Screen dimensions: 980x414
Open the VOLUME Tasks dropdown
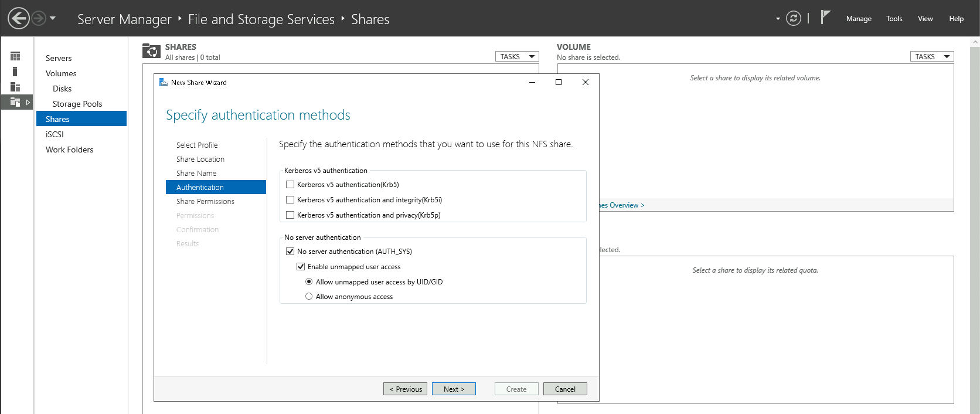(x=931, y=57)
